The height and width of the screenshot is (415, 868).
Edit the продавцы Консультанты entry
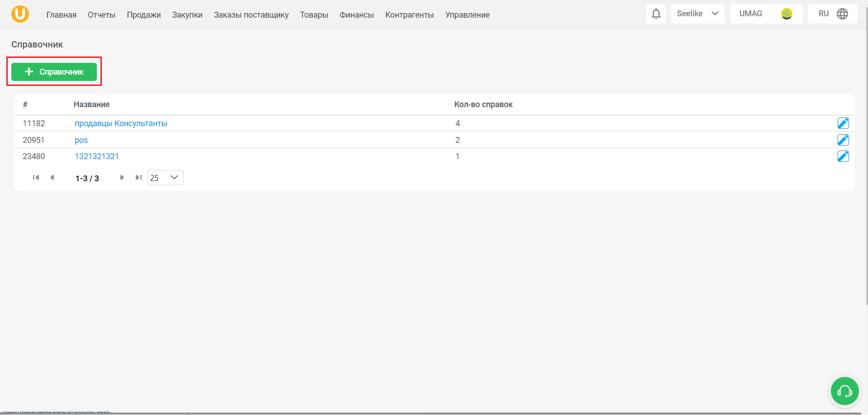point(843,123)
